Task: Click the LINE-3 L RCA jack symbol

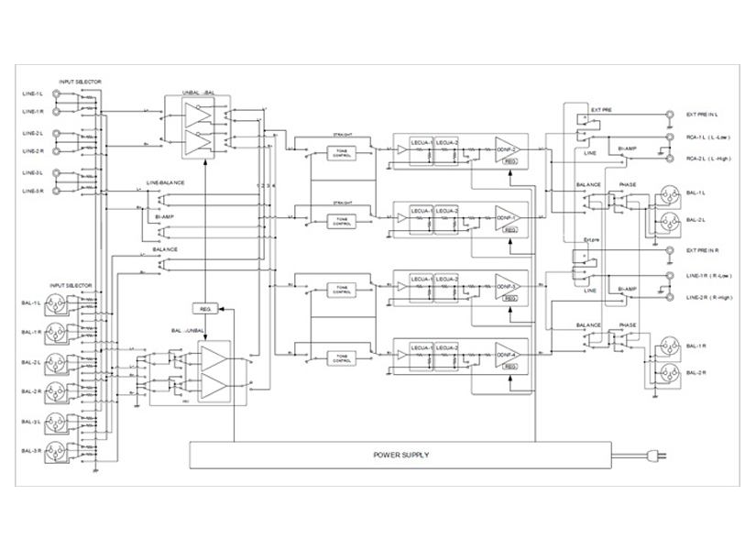Action: [57, 173]
